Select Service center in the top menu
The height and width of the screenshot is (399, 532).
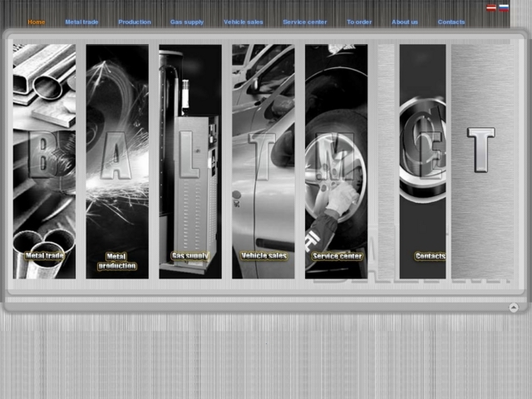click(x=304, y=22)
